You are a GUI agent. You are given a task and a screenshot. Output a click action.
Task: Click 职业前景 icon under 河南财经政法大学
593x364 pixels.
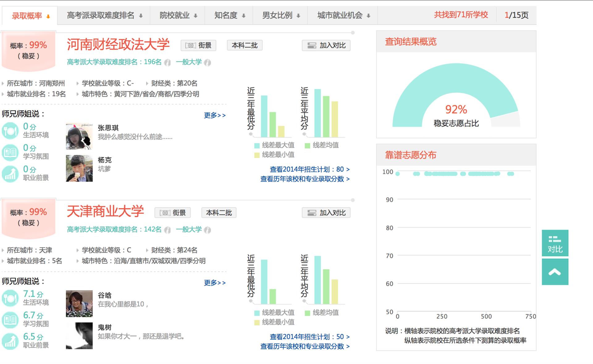click(x=10, y=174)
